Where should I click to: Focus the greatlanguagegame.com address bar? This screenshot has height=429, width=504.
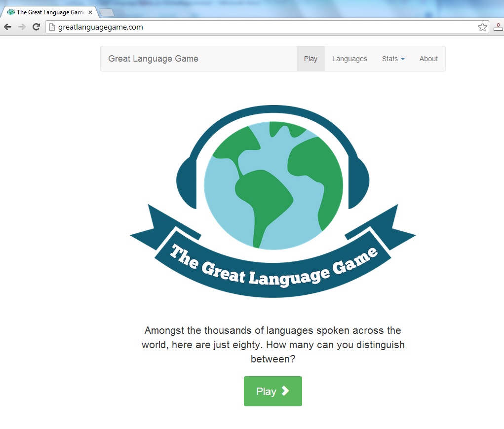point(267,27)
